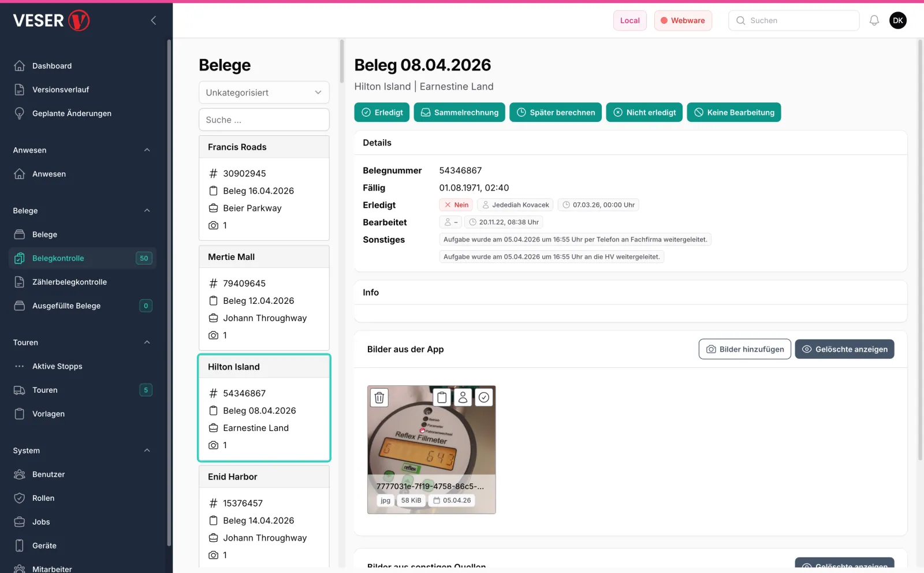Type a query in the Suche field

[x=264, y=120]
